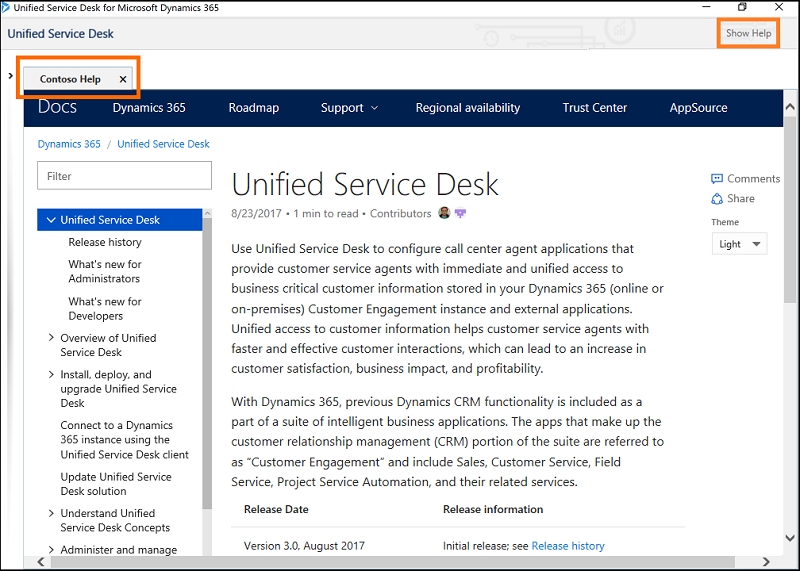
Task: Open the Roadmap menu item
Action: (x=254, y=108)
